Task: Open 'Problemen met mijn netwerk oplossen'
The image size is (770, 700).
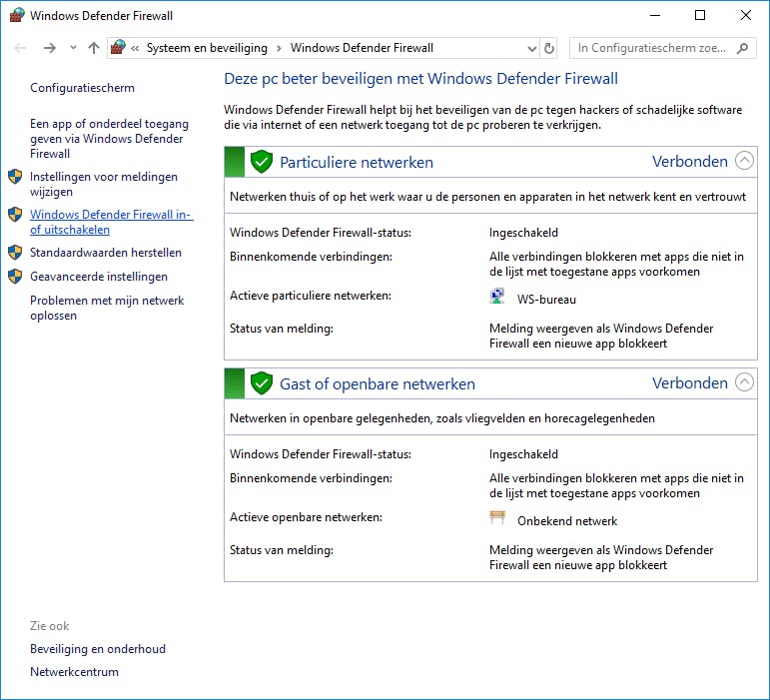Action: pyautogui.click(x=107, y=308)
